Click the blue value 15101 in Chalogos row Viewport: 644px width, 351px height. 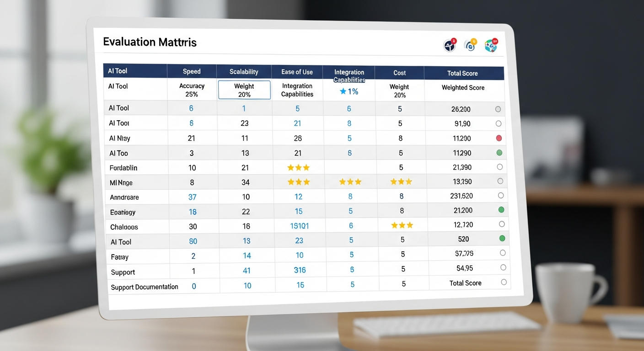[x=298, y=225]
